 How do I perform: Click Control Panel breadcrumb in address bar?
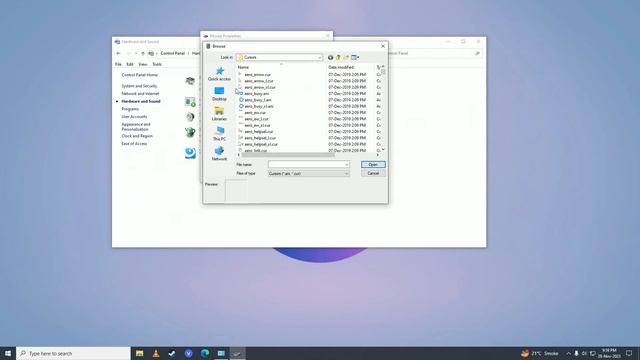pos(173,53)
